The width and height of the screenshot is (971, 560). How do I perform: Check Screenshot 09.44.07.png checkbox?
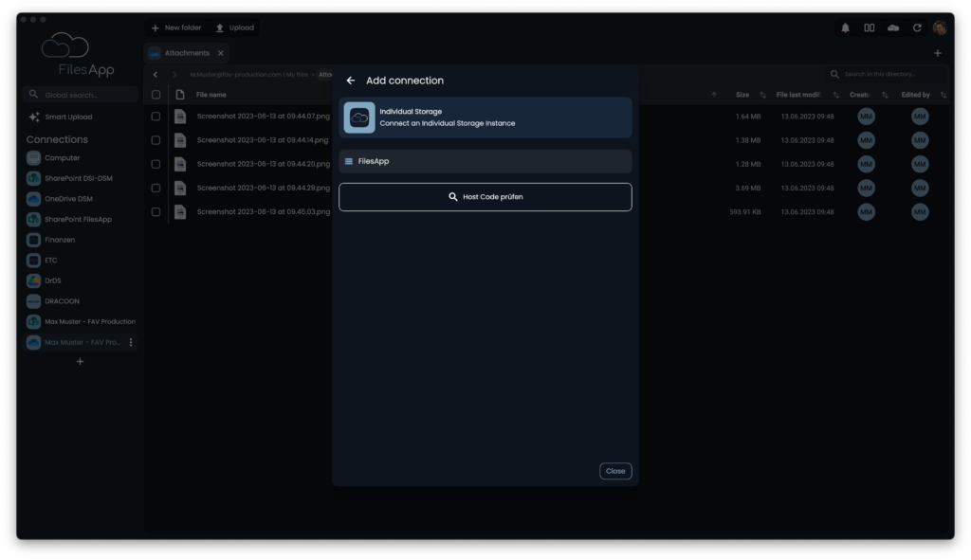(x=156, y=117)
